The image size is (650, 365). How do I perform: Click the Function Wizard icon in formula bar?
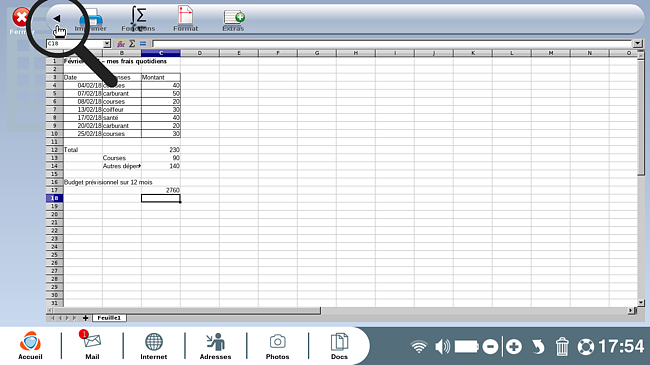pyautogui.click(x=121, y=44)
